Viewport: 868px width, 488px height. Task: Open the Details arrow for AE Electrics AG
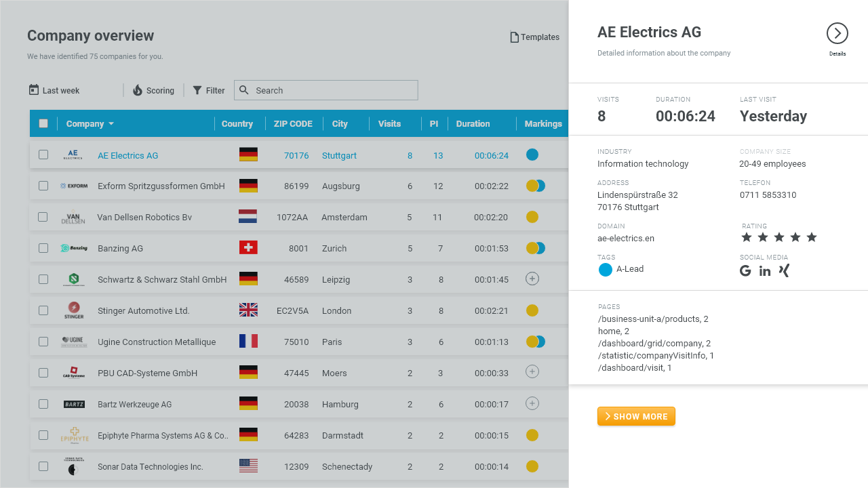(837, 33)
